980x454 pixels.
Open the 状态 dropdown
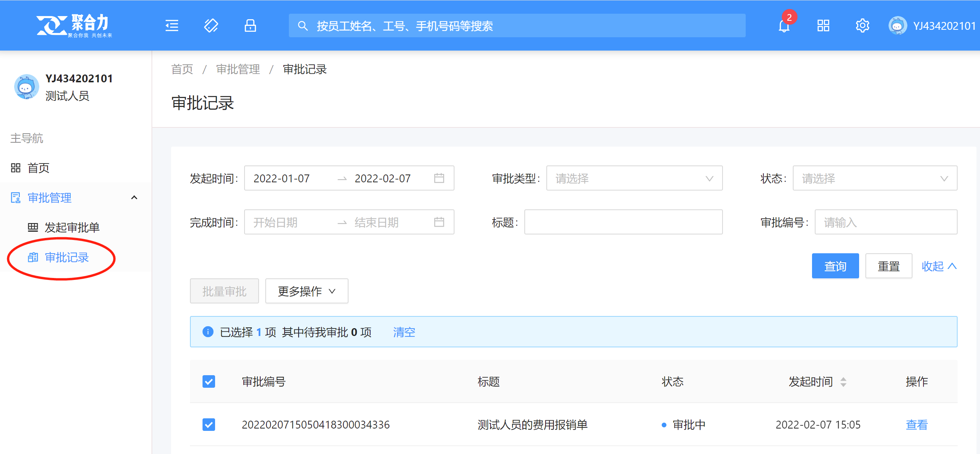tap(874, 178)
